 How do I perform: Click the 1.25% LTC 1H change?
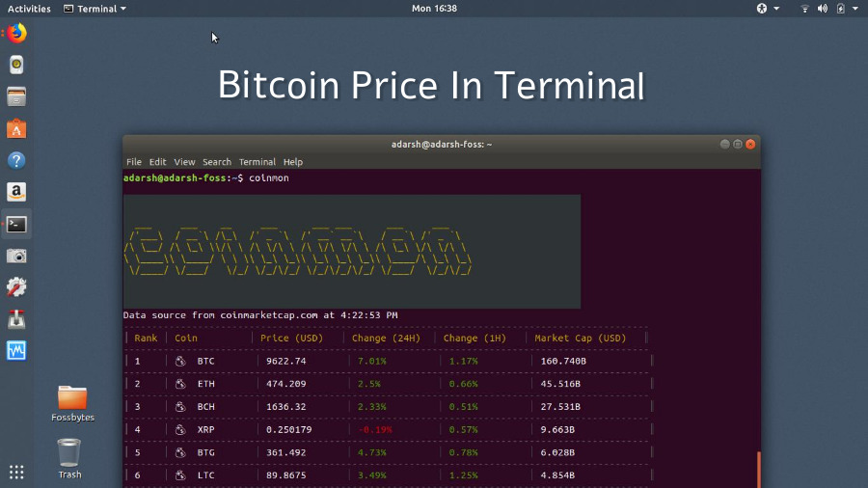tap(463, 475)
